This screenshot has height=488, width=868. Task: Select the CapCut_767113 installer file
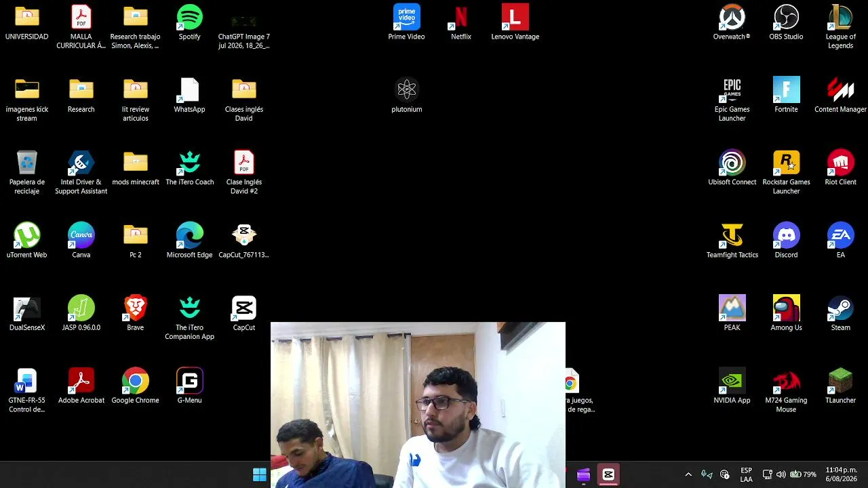[244, 235]
